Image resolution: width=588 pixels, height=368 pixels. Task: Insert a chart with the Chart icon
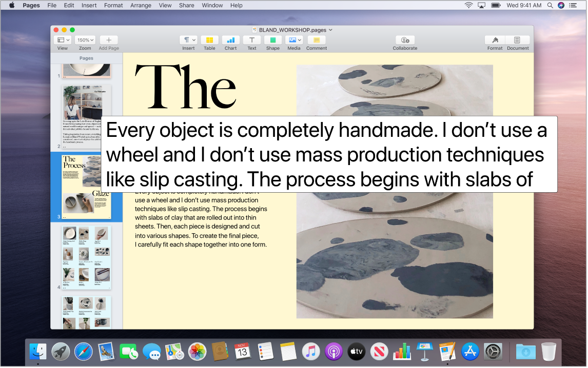(x=230, y=40)
